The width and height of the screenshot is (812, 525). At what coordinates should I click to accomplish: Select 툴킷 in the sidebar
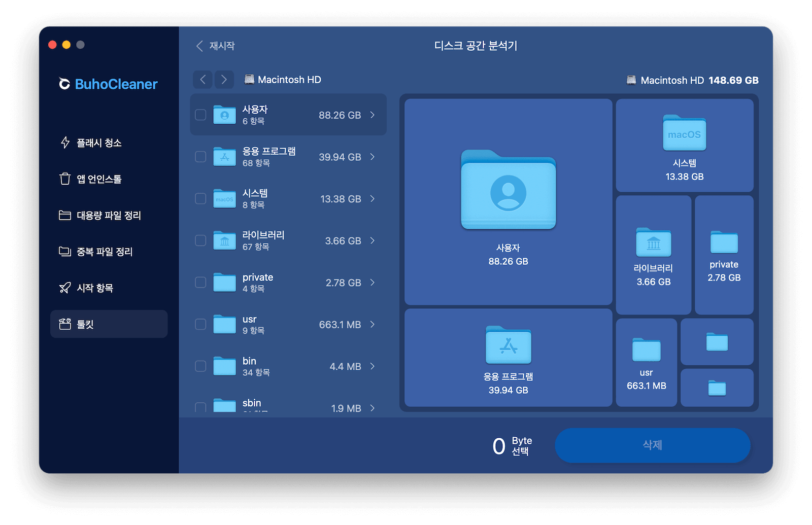109,324
